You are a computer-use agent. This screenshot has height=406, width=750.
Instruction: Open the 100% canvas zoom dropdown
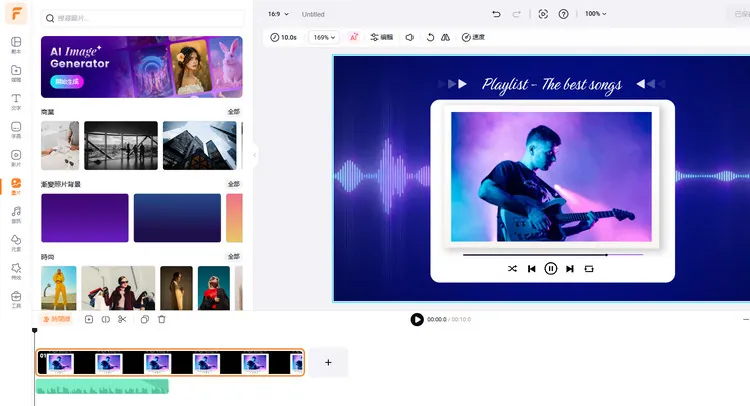click(x=596, y=14)
